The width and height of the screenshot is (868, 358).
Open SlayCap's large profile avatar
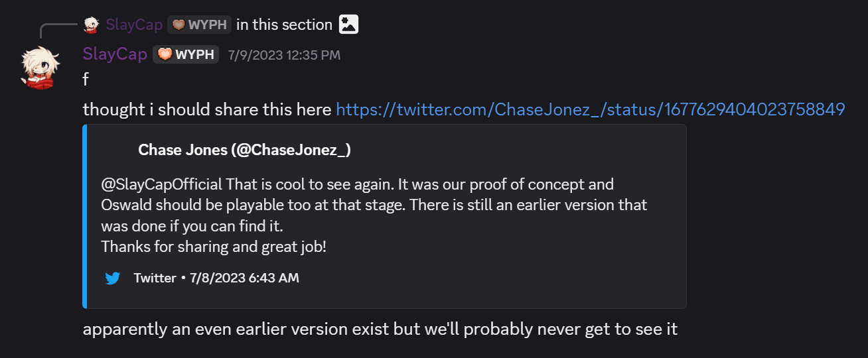[x=39, y=67]
